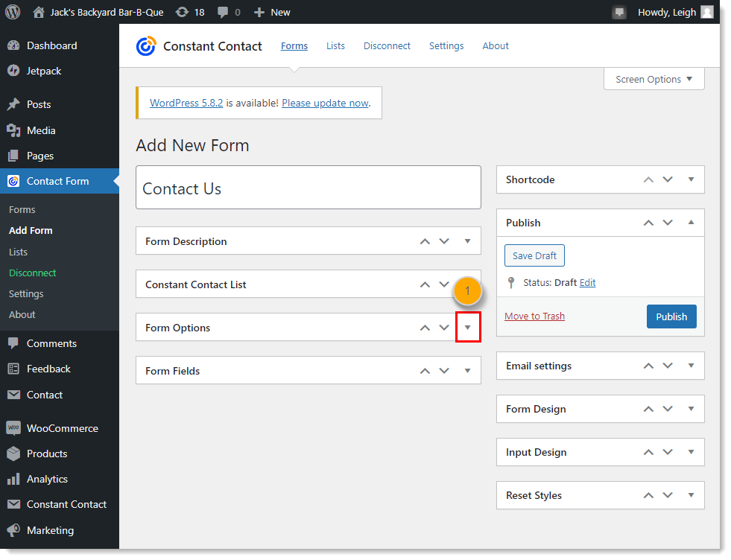The width and height of the screenshot is (731, 560).
Task: Open the Screen Options dropdown
Action: (654, 79)
